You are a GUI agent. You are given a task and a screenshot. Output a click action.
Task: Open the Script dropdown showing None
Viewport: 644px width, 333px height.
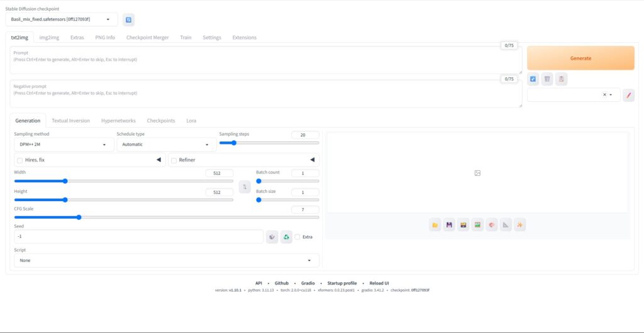click(x=166, y=260)
